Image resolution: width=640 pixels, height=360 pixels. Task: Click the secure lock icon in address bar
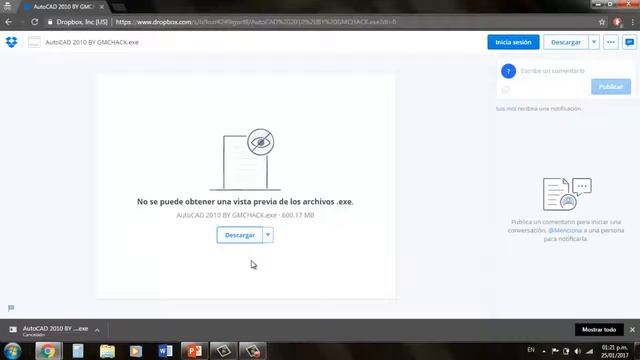50,22
